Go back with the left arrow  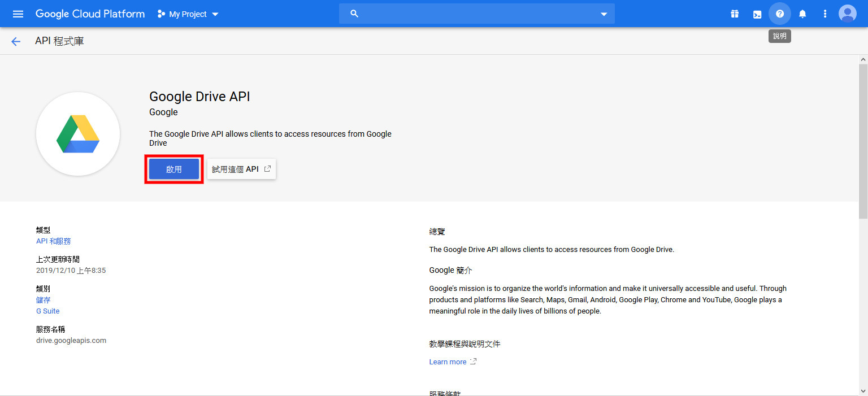pyautogui.click(x=16, y=41)
